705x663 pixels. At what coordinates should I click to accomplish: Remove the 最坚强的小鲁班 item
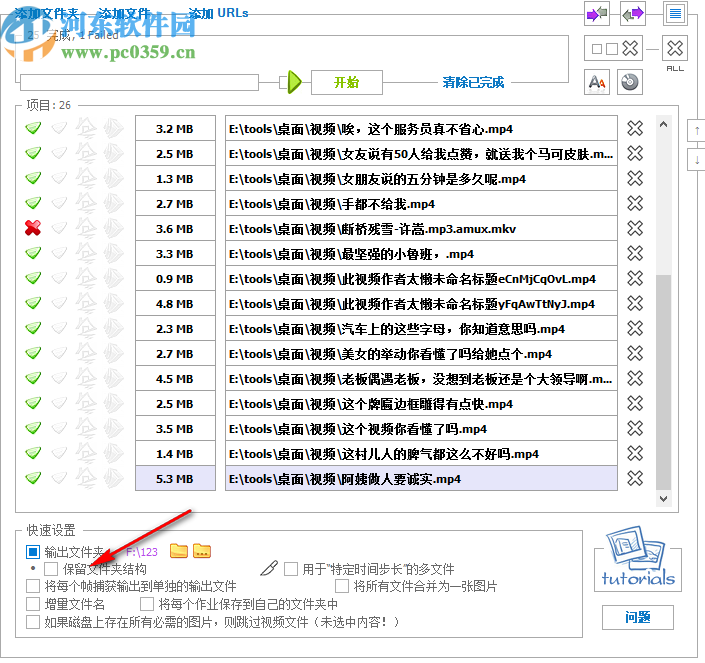[635, 254]
